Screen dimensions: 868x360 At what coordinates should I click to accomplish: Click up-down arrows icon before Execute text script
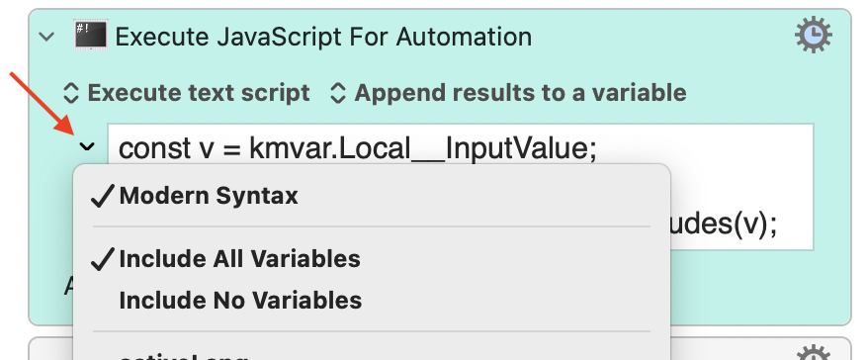pos(71,93)
